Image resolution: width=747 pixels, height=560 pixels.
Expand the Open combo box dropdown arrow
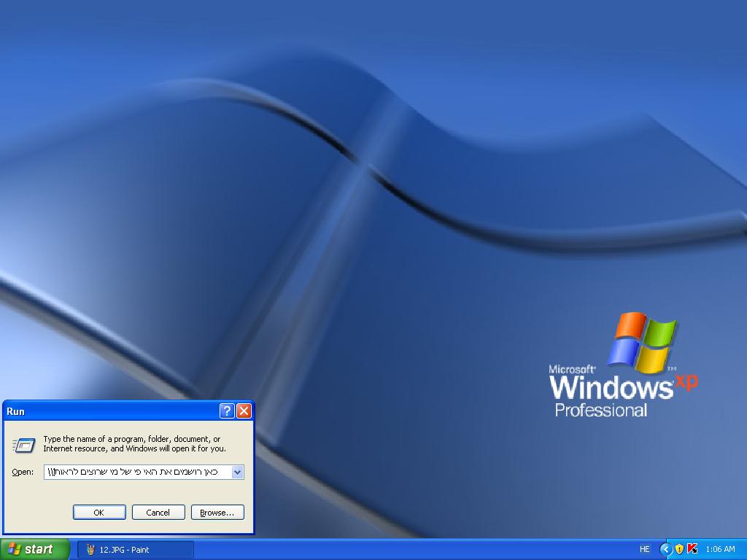click(237, 472)
